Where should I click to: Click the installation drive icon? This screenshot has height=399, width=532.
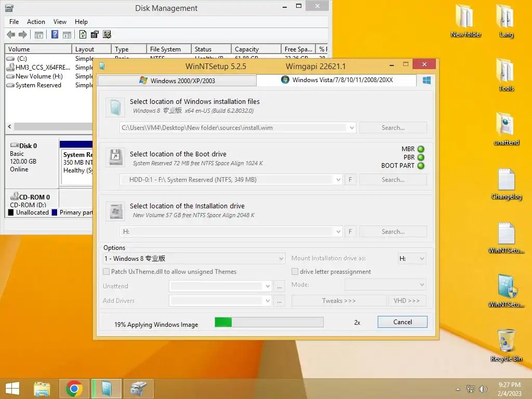(x=115, y=211)
